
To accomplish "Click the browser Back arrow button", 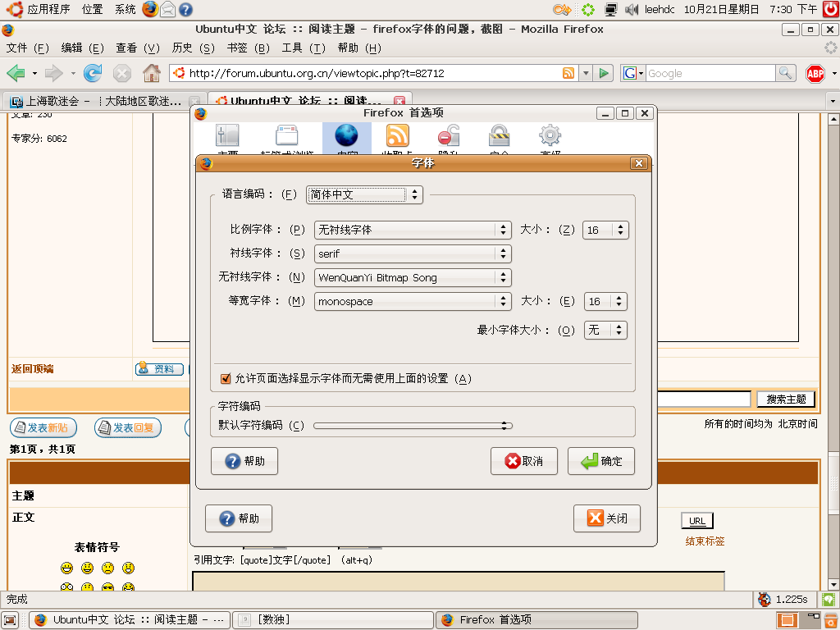I will coord(16,73).
